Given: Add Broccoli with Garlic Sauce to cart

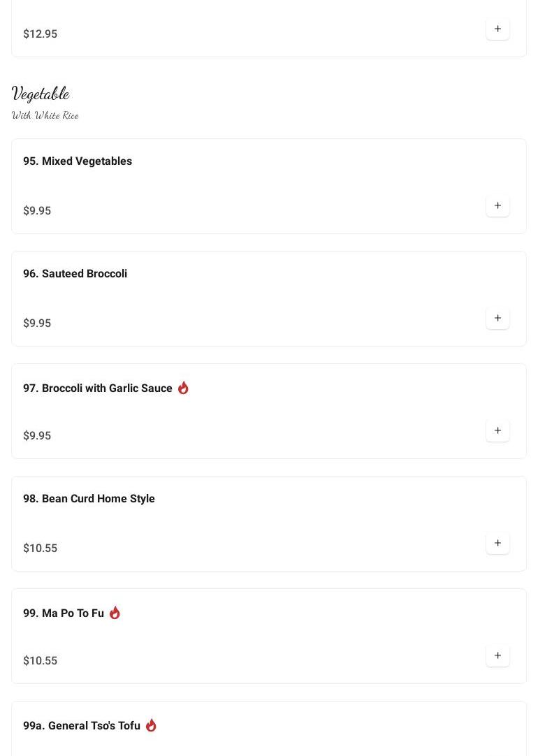Looking at the screenshot, I should point(497,431).
